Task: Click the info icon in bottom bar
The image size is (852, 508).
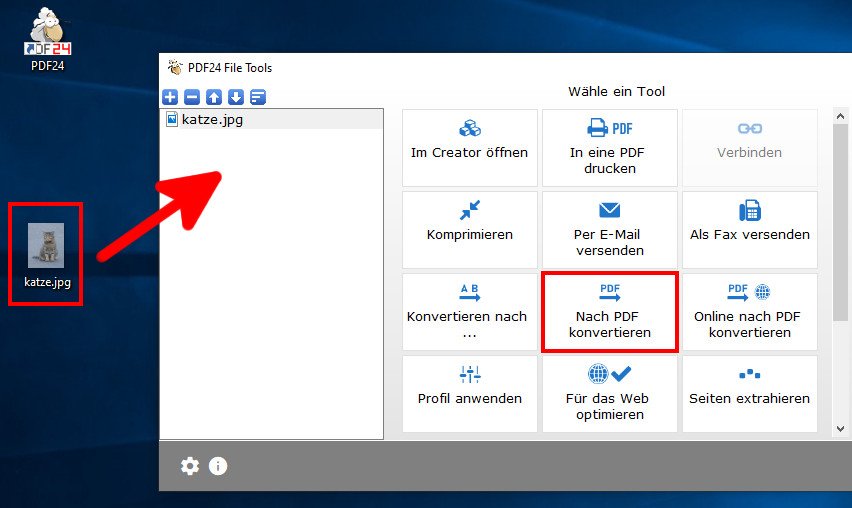Action: (x=218, y=466)
